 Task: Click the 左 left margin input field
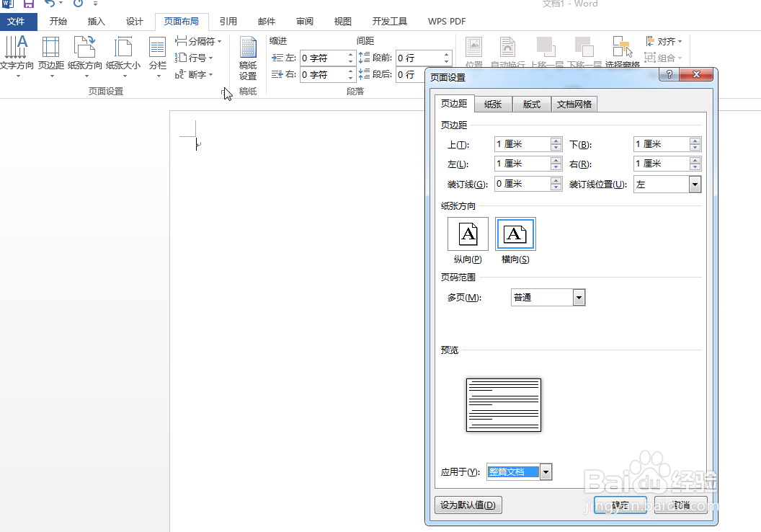[522, 164]
